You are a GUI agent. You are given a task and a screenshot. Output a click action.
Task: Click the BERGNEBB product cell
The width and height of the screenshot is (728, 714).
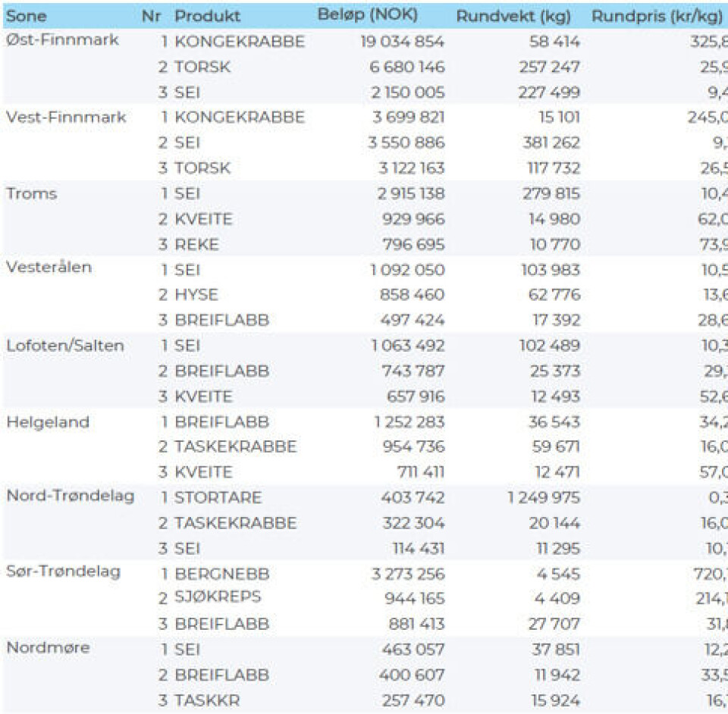[x=221, y=574]
